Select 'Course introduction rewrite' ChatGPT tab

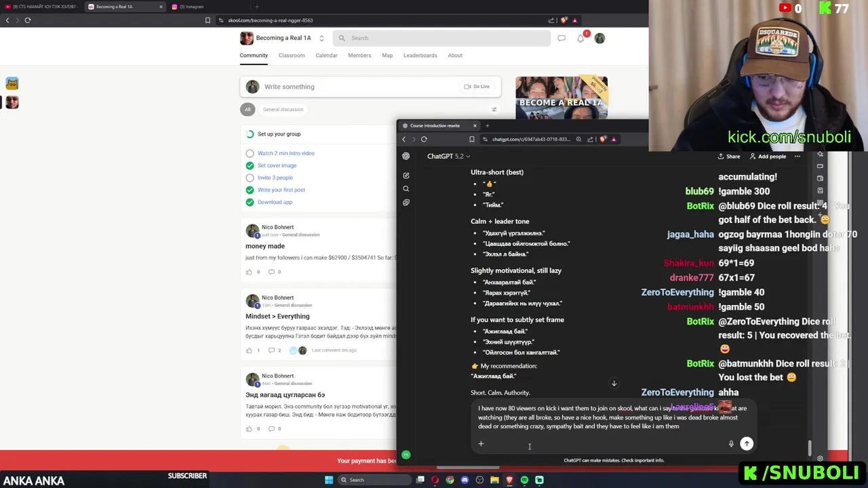[439, 125]
